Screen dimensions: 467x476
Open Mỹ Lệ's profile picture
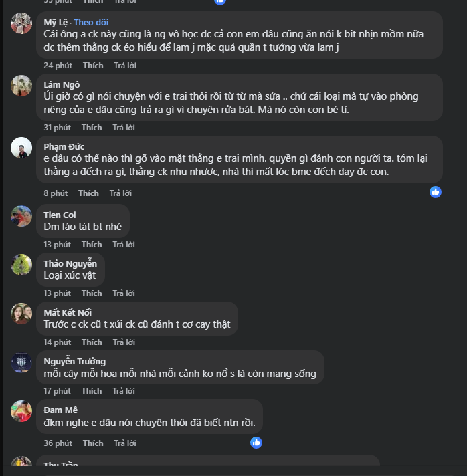(21, 23)
